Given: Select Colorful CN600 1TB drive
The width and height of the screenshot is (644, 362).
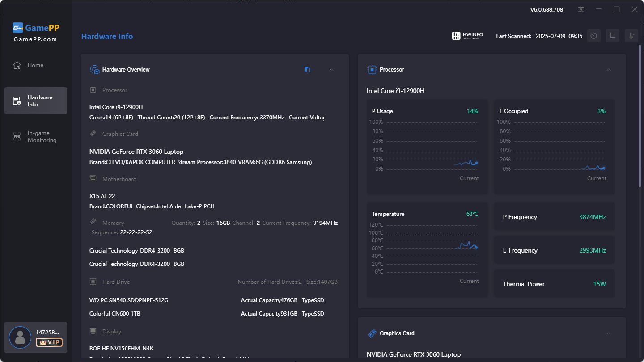Looking at the screenshot, I should point(115,314).
